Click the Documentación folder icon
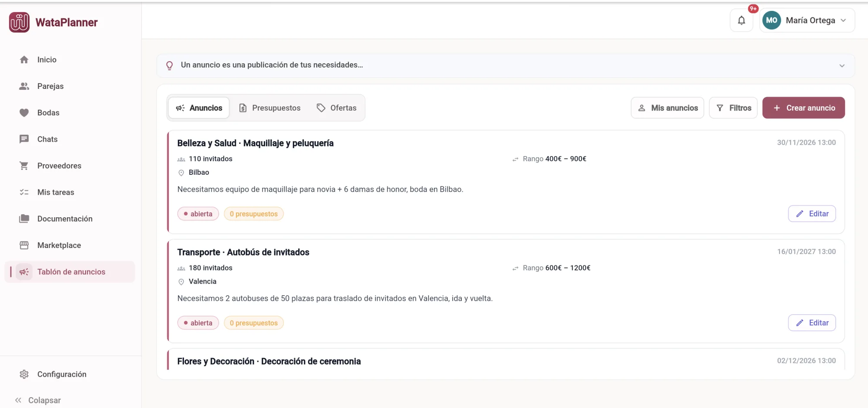Viewport: 868px width, 408px height. tap(24, 219)
